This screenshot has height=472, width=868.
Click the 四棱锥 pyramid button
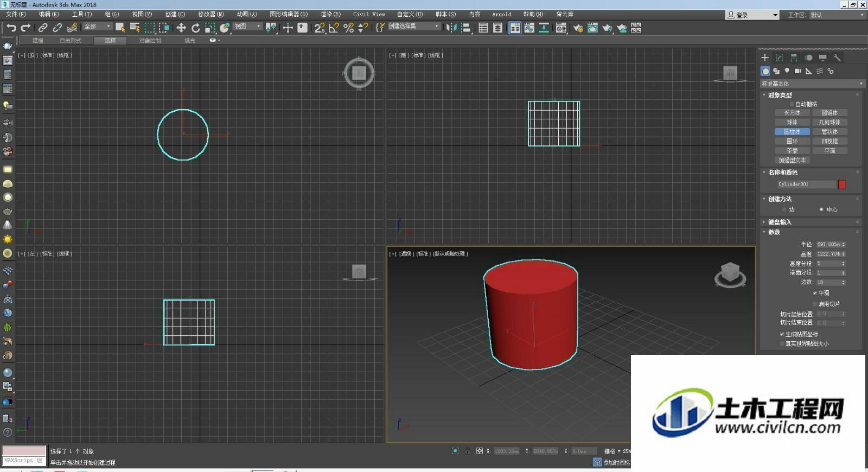coord(829,141)
